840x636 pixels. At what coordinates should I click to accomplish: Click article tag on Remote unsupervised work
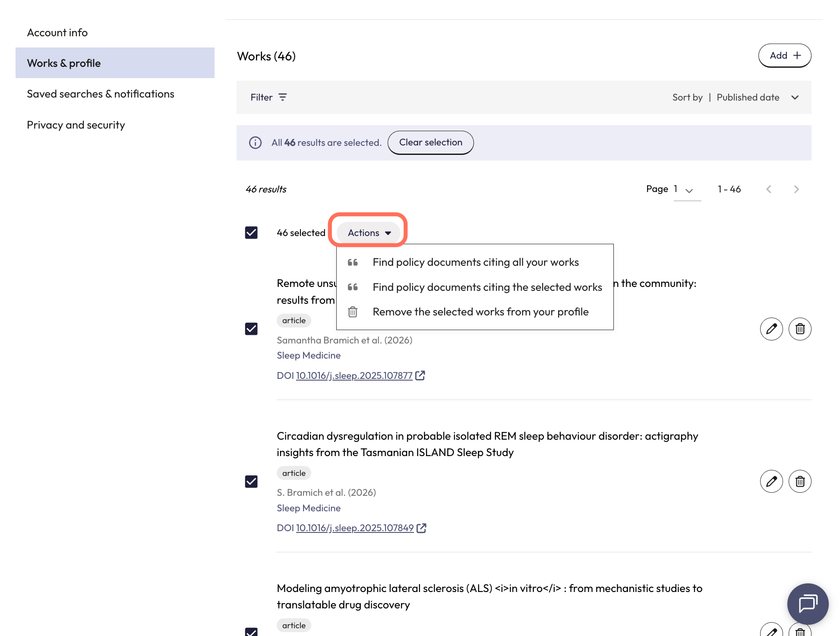pos(294,321)
